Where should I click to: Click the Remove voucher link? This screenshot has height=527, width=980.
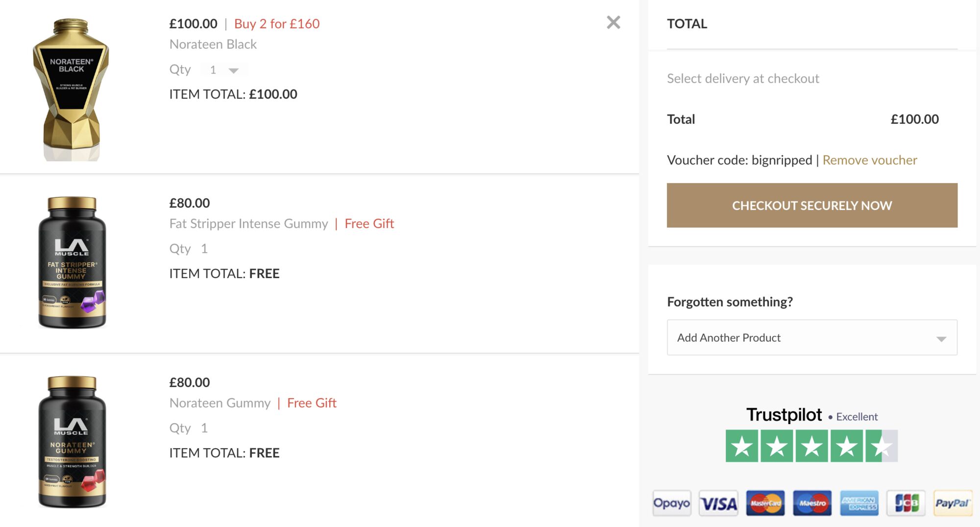click(x=870, y=160)
